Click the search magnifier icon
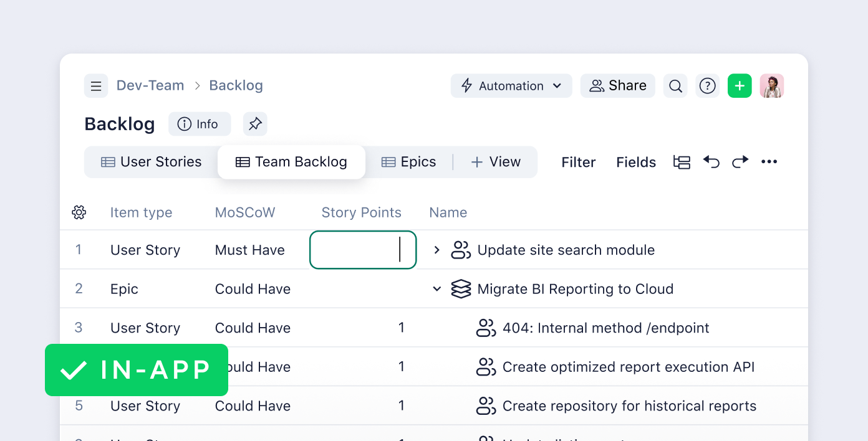Image resolution: width=868 pixels, height=441 pixels. tap(675, 86)
